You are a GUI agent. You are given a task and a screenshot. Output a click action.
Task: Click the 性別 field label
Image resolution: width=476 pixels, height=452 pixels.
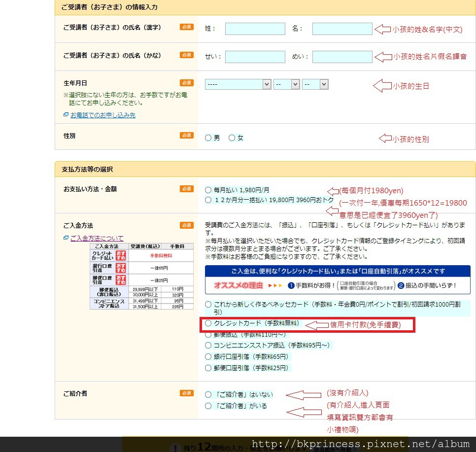coord(69,136)
